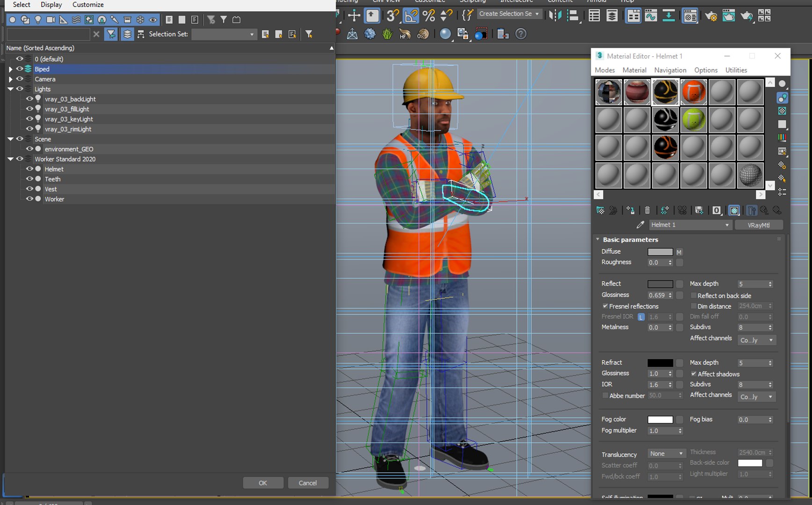Click the find-by-name search input field
The height and width of the screenshot is (505, 812).
[48, 34]
